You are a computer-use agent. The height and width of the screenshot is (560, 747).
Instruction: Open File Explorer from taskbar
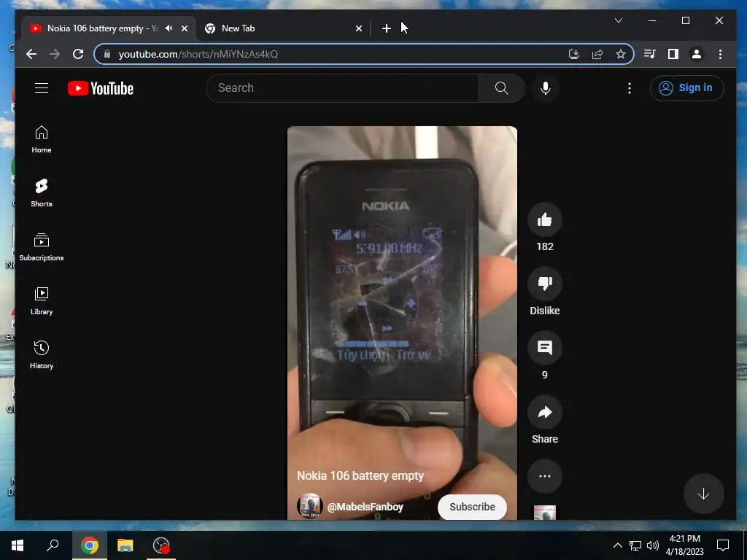125,545
